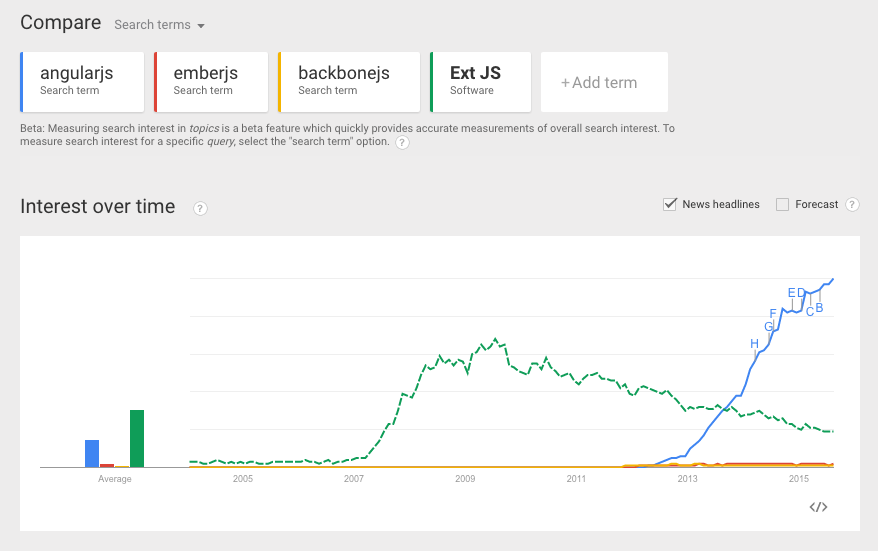878x551 pixels.
Task: Click news headline marker E
Action: pyautogui.click(x=791, y=293)
